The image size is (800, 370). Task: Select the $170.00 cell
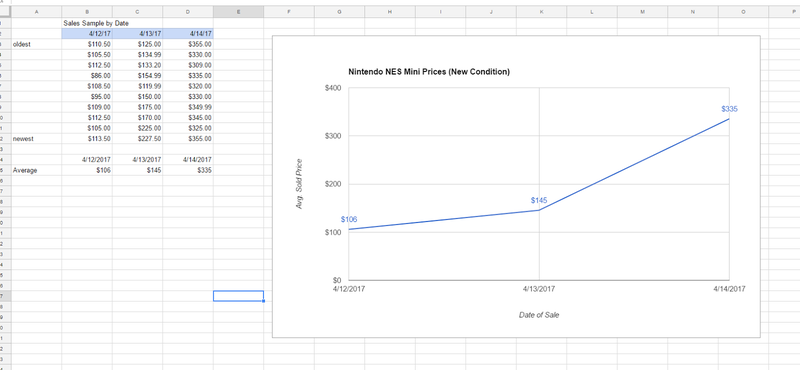tap(137, 117)
